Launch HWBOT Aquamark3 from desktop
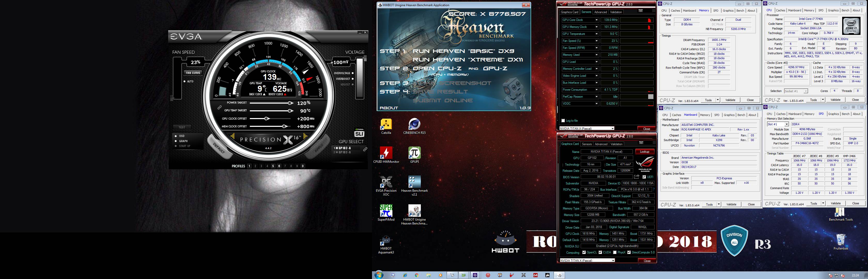 click(386, 245)
